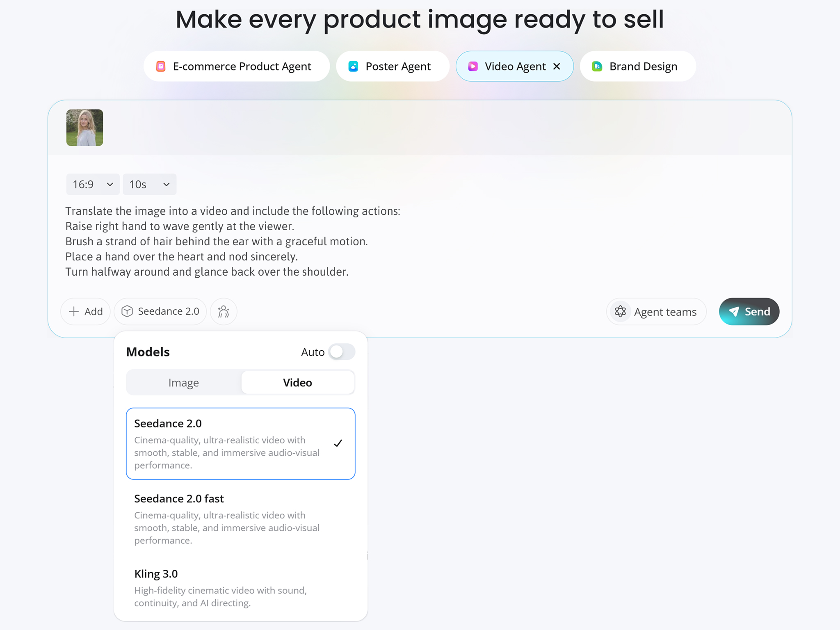Select the Seedance 2.0 model option
Image resolution: width=840 pixels, height=630 pixels.
point(241,443)
